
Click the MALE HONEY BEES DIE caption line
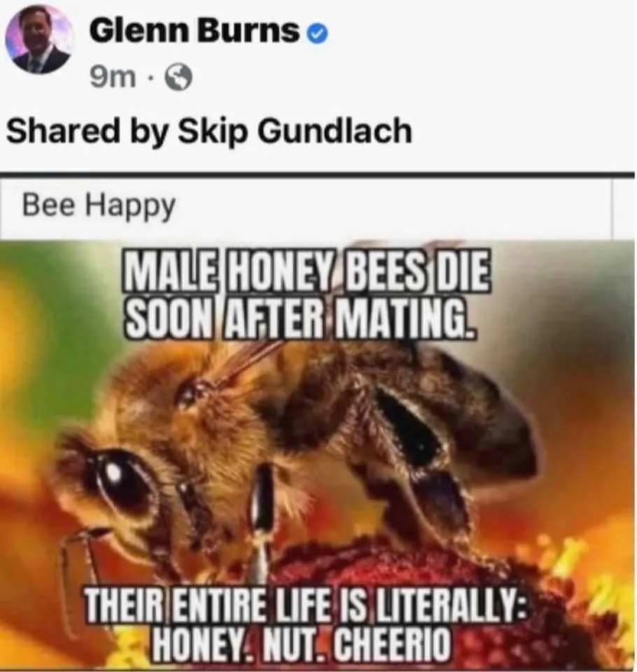tap(307, 273)
